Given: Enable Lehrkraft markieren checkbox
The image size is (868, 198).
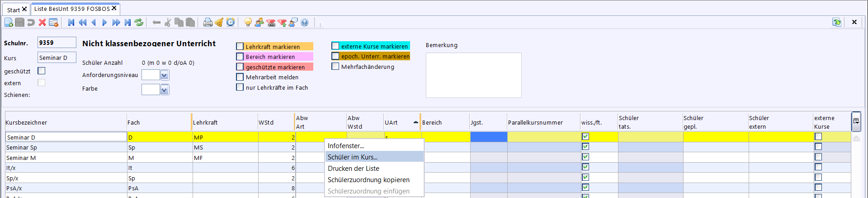Looking at the screenshot, I should (x=240, y=46).
